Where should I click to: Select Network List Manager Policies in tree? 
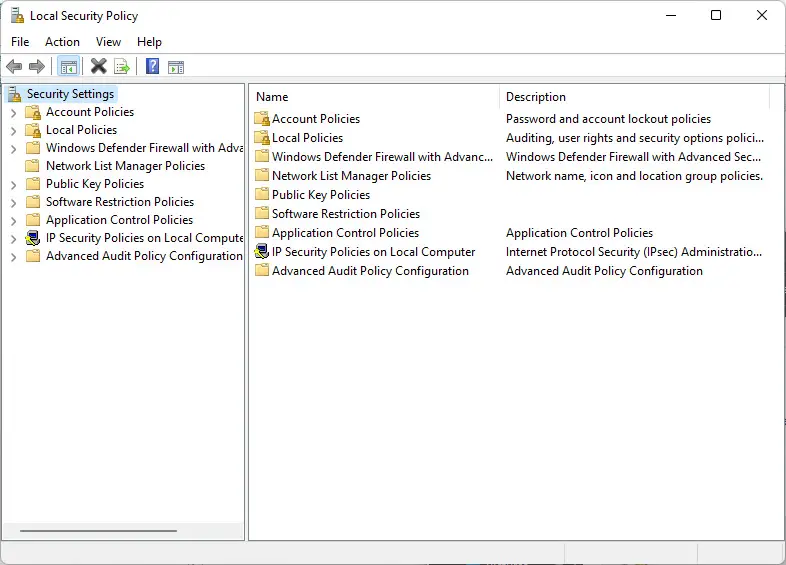(x=125, y=165)
